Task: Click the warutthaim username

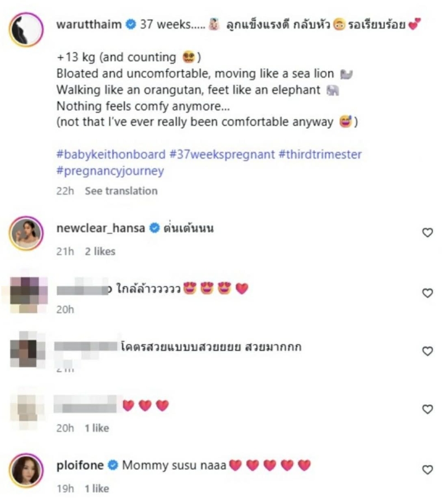Action: pos(89,25)
